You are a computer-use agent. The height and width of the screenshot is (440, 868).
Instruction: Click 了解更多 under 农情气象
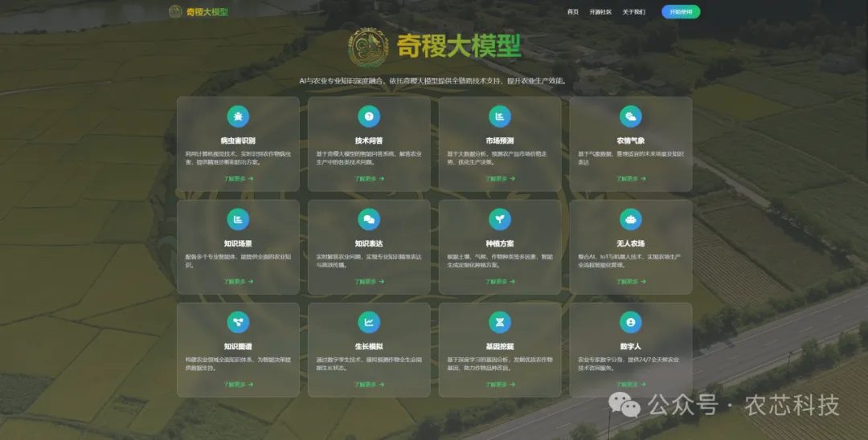coord(631,178)
